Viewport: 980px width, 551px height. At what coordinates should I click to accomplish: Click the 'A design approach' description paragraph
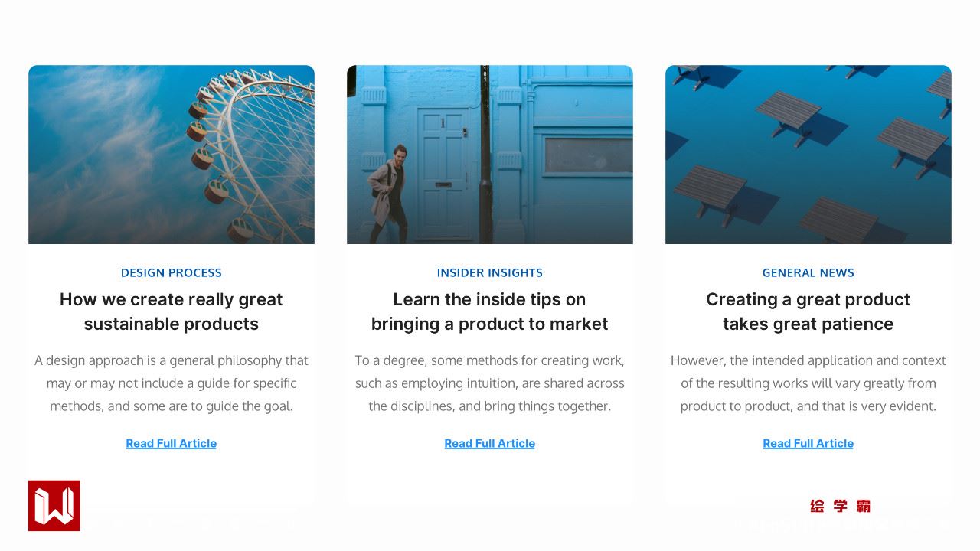tap(171, 383)
